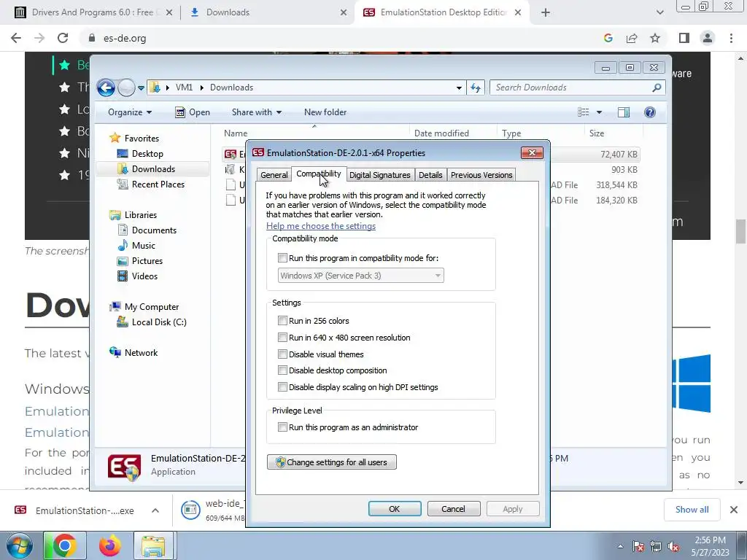The width and height of the screenshot is (747, 560).
Task: Click the search magnifier in Search Downloads
Action: [x=657, y=87]
